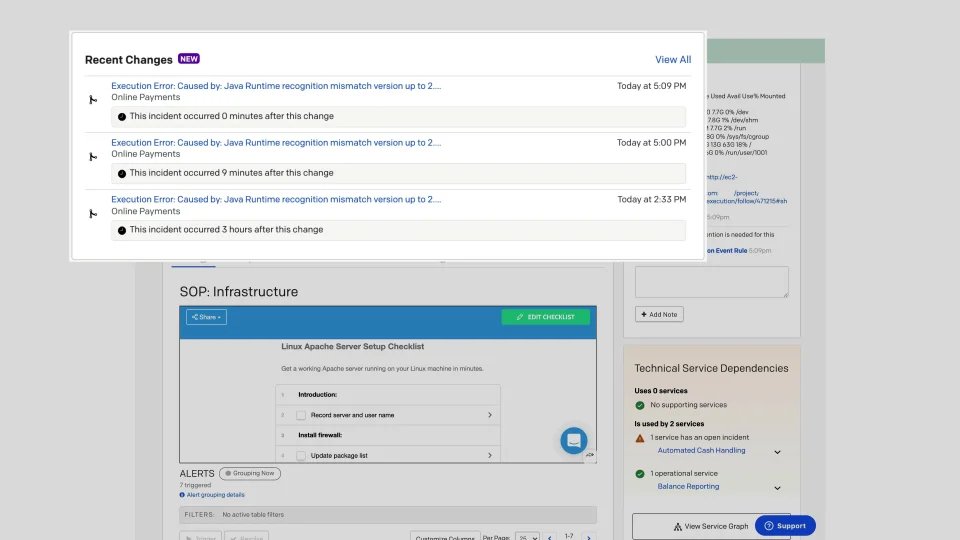Click the note text area
Image resolution: width=960 pixels, height=540 pixels.
click(x=711, y=282)
